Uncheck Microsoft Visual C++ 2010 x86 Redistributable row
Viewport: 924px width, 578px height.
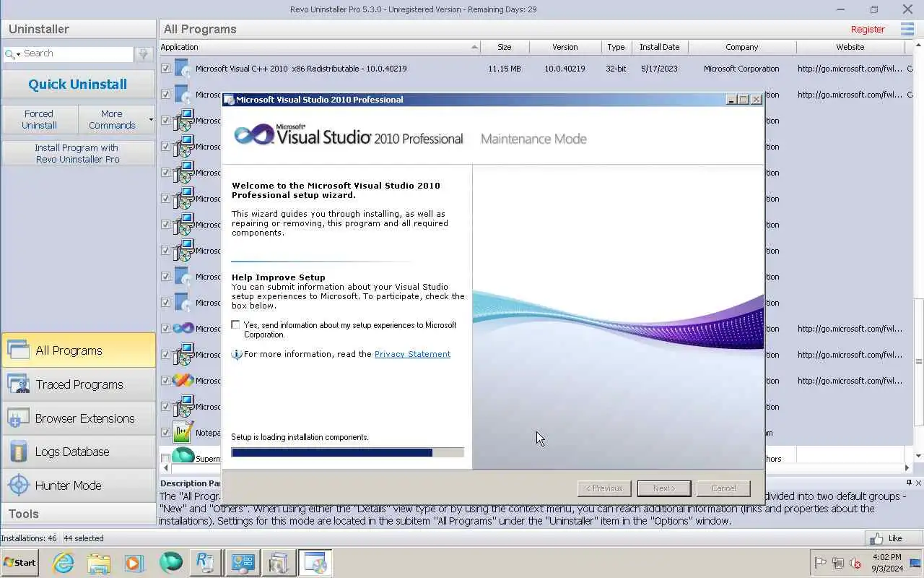click(166, 69)
